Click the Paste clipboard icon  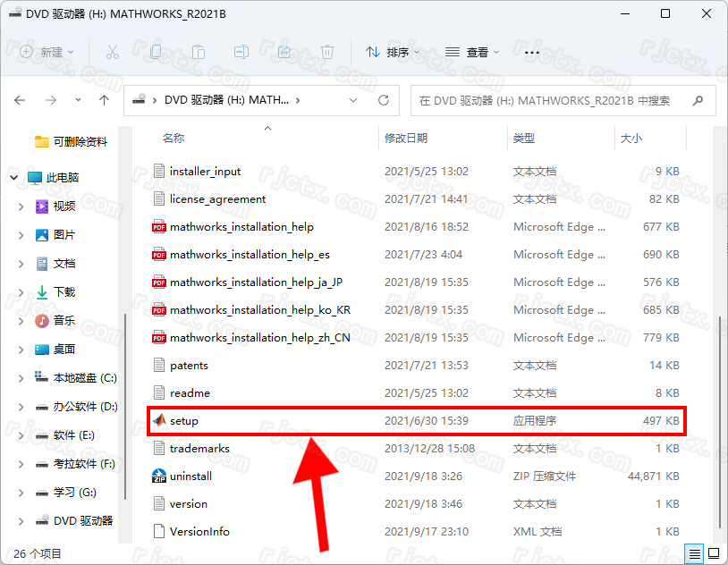tap(199, 52)
